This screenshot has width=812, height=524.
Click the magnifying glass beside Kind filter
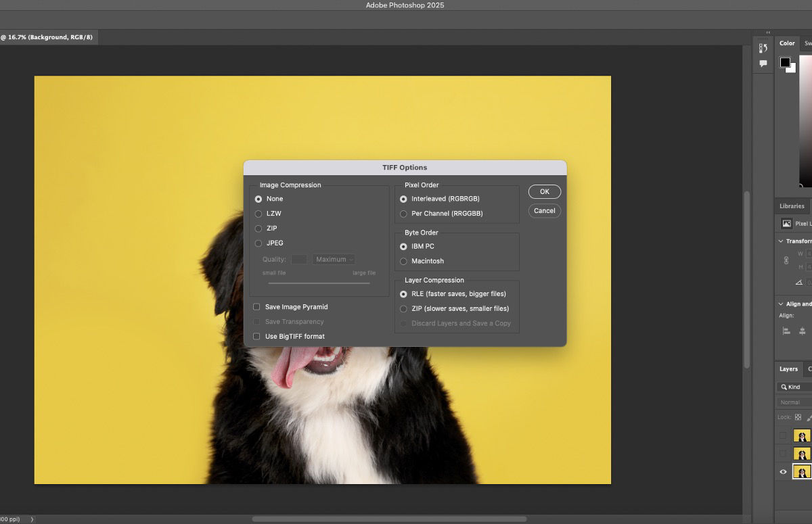(x=784, y=387)
